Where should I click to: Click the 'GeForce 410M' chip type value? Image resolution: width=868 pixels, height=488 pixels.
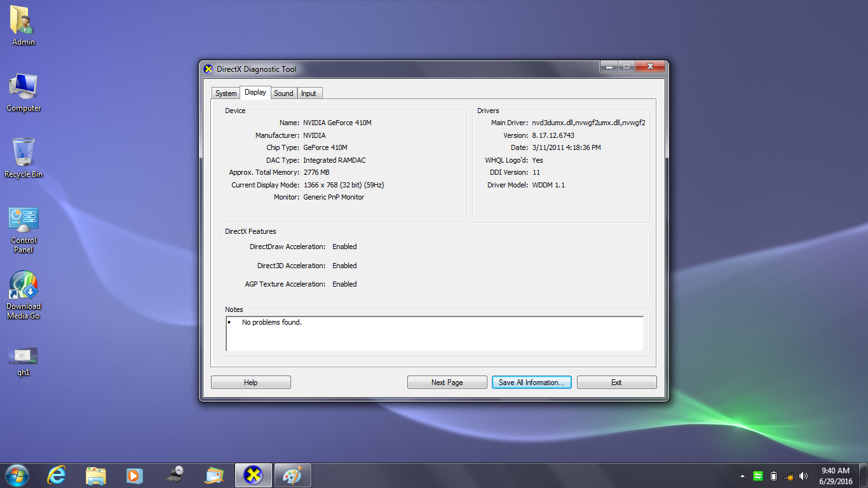(x=325, y=147)
